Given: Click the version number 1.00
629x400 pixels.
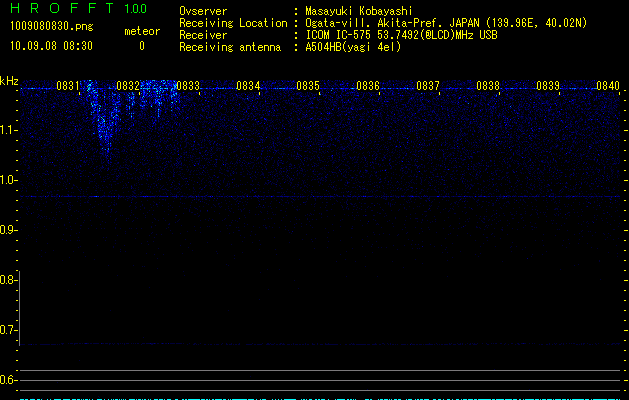Looking at the screenshot, I should point(136,9).
